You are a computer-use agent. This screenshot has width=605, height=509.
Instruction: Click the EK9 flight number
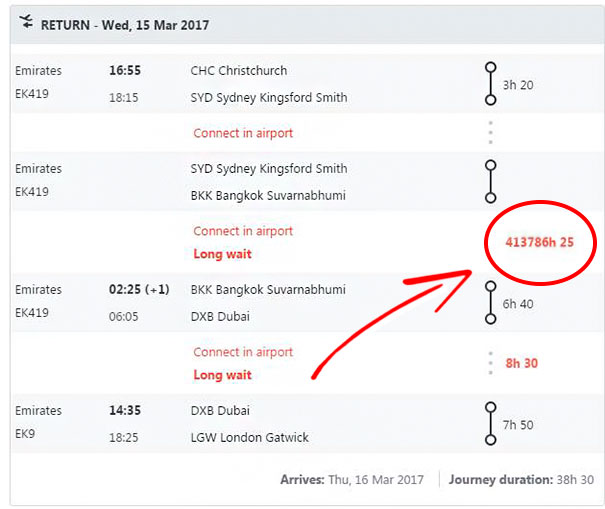coord(25,434)
